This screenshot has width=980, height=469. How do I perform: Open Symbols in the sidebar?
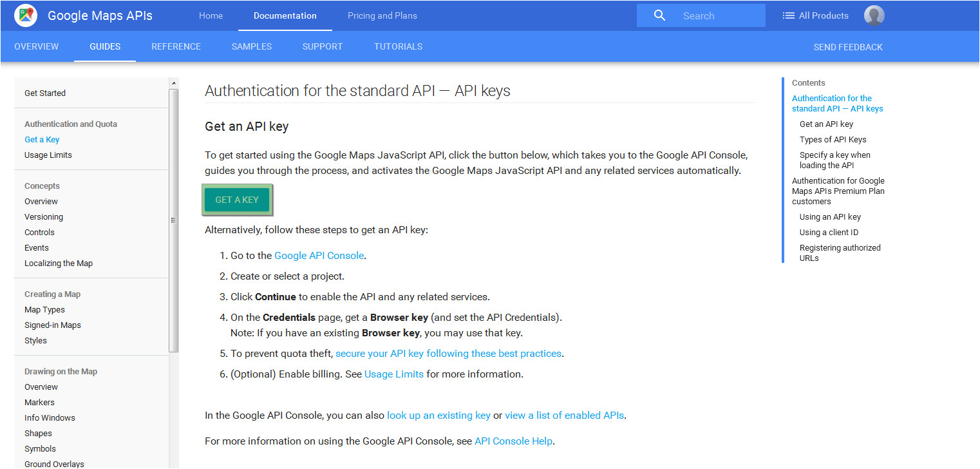(40, 449)
